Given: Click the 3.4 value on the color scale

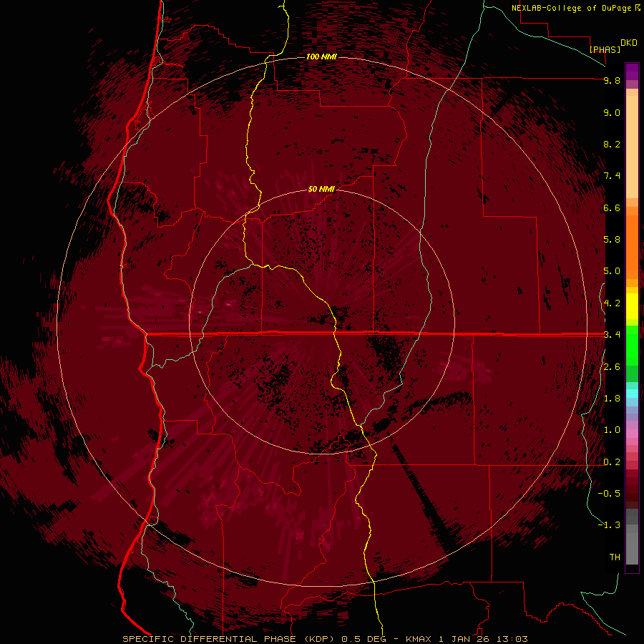Looking at the screenshot, I should (612, 335).
